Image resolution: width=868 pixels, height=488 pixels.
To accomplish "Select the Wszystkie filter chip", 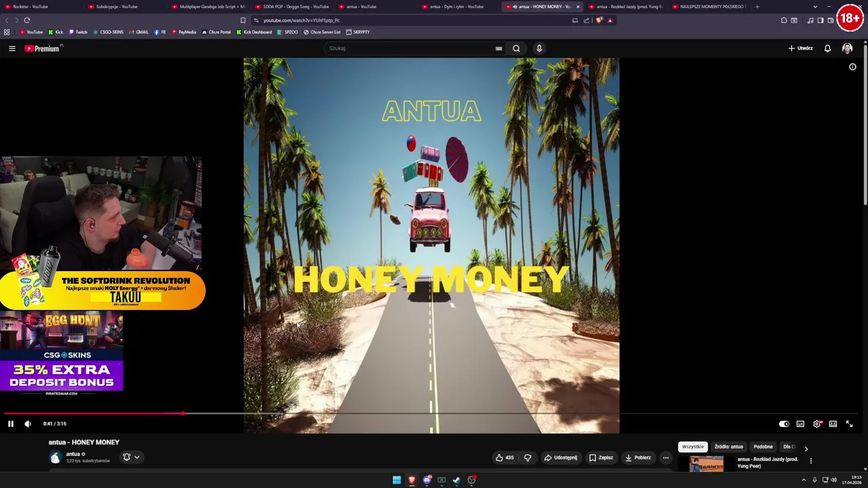I will click(693, 447).
